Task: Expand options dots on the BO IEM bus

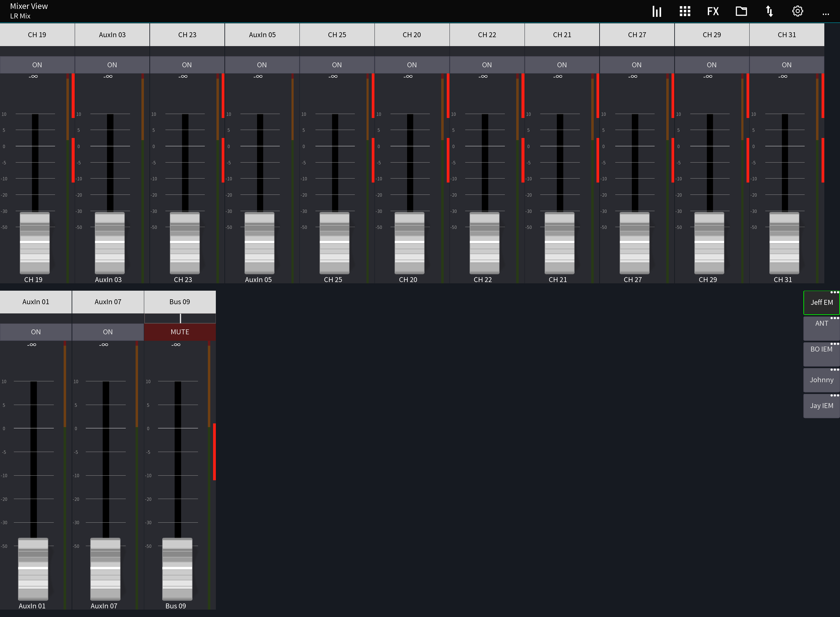Action: coord(834,344)
